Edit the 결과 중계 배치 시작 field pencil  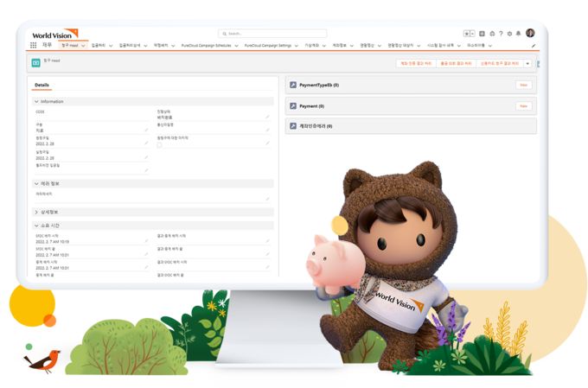pyautogui.click(x=267, y=241)
